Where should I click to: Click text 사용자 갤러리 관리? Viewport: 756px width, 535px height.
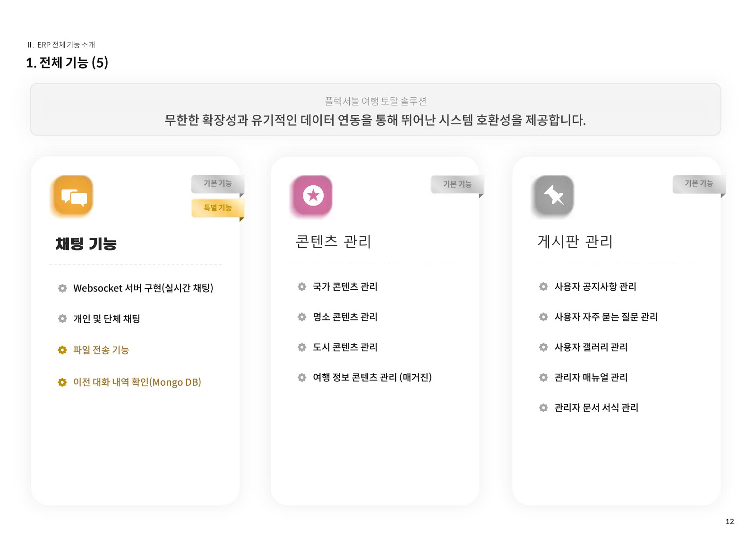[x=591, y=347]
